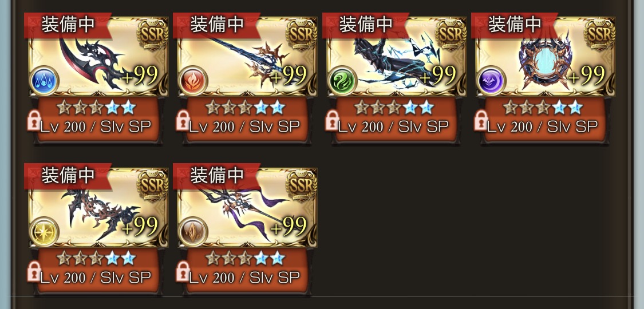Click the wind element icon on gun weapon
Image resolution: width=644 pixels, height=309 pixels.
(342, 81)
